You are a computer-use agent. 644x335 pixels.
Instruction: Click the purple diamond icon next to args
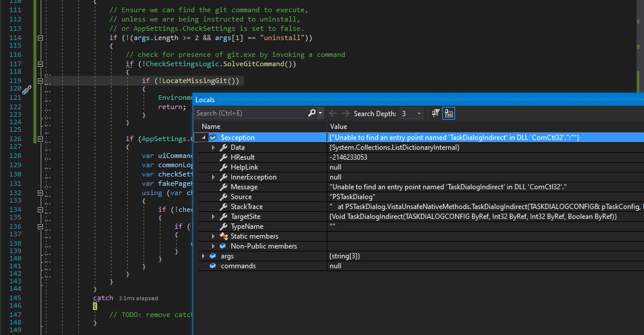213,255
